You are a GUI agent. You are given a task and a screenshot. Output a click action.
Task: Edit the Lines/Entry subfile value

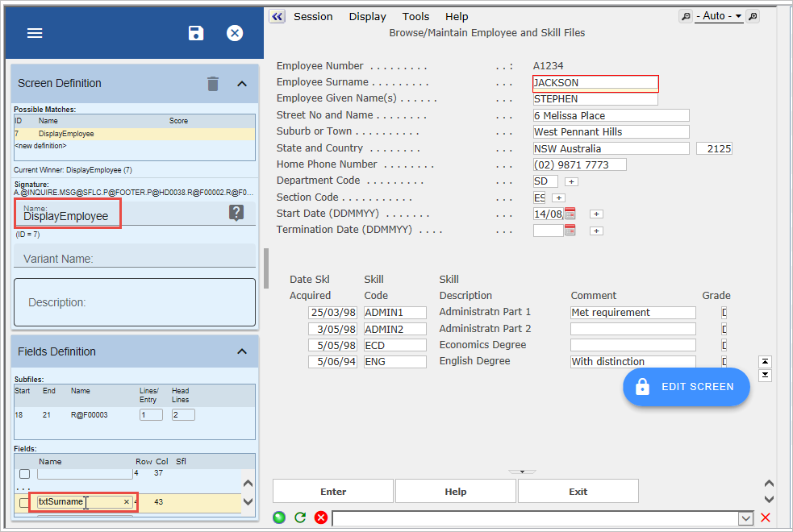click(x=151, y=415)
